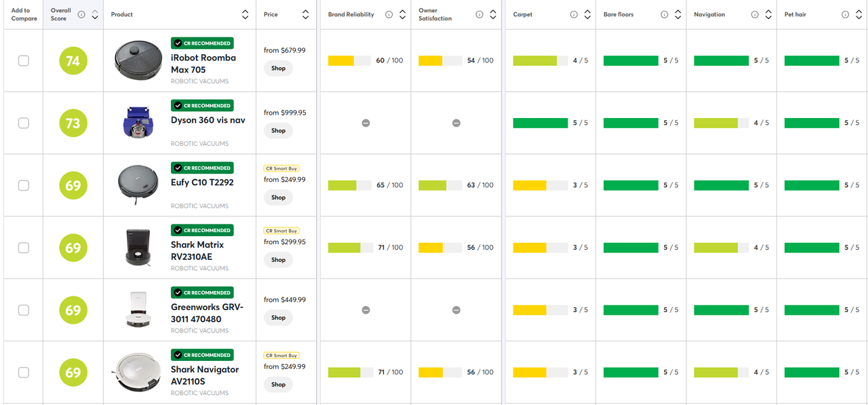
Task: Click CR Recommended badge on iRobot Roomba Max 705
Action: [x=202, y=43]
